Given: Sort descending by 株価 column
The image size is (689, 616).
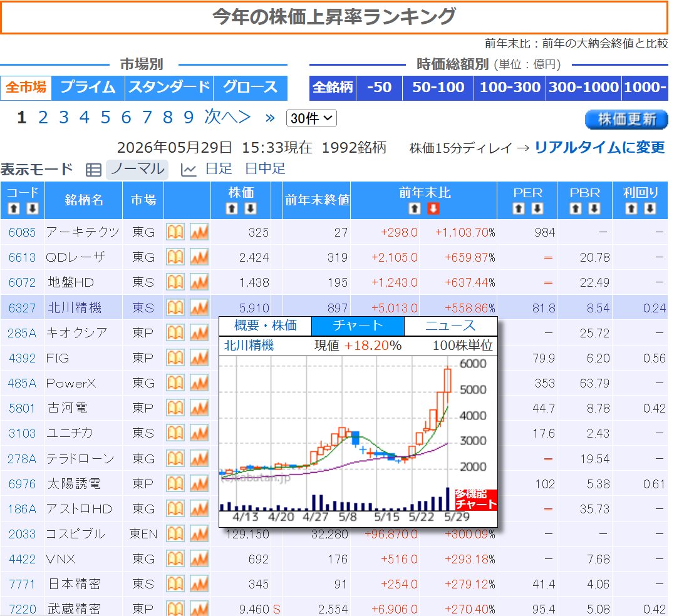Looking at the screenshot, I should click(x=251, y=208).
